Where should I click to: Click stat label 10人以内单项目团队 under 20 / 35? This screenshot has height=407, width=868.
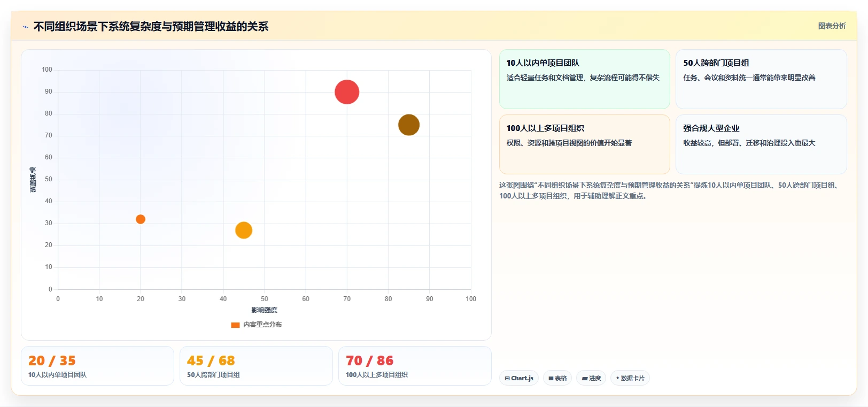pos(57,375)
